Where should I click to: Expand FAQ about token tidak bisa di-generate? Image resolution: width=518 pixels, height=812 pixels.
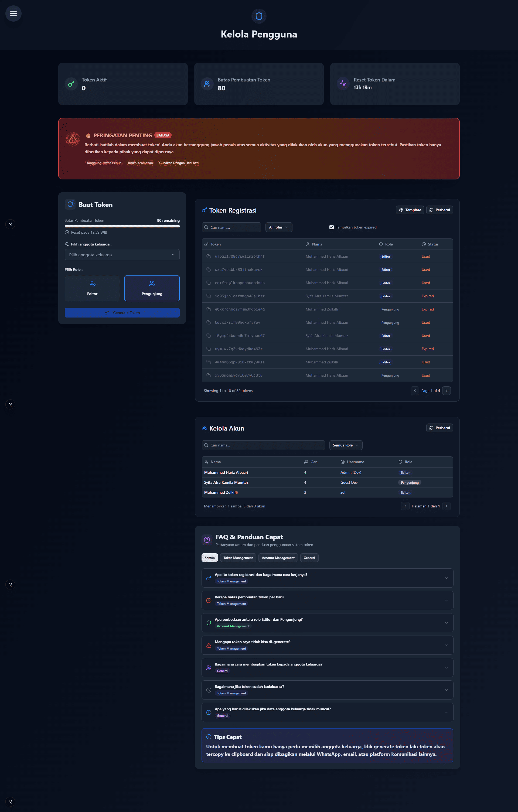coord(327,645)
